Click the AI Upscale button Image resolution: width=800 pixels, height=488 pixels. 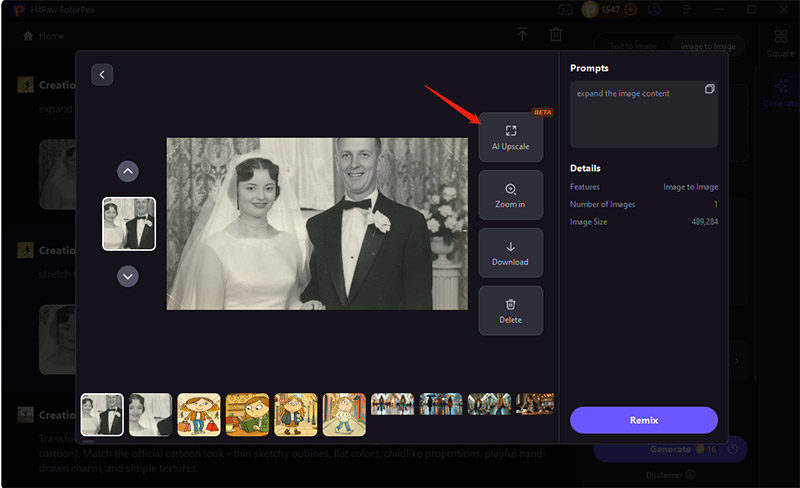click(x=510, y=137)
